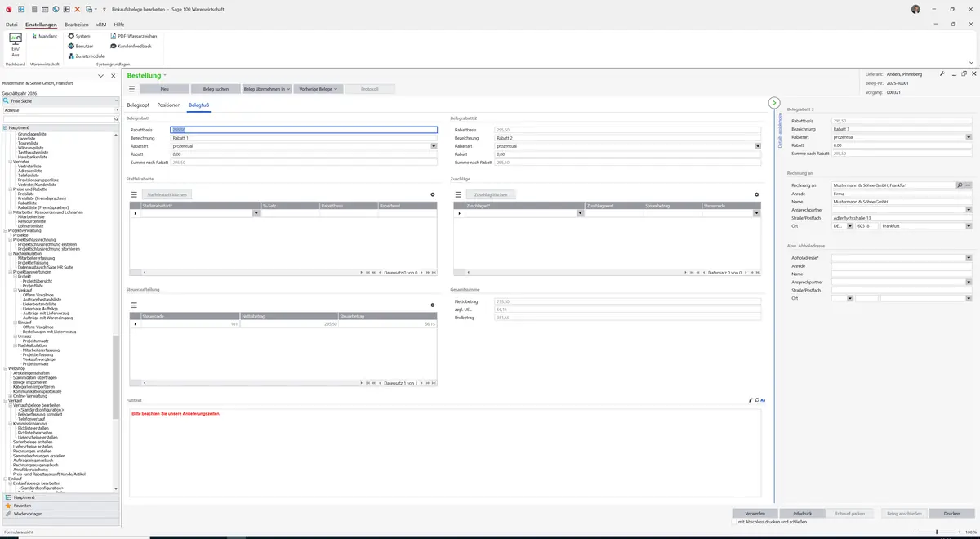Click the green arrow to hide details
Image resolution: width=980 pixels, height=539 pixels.
[773, 103]
